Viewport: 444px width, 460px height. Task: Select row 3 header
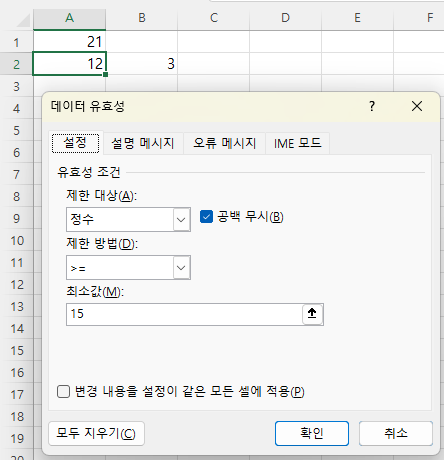click(16, 86)
